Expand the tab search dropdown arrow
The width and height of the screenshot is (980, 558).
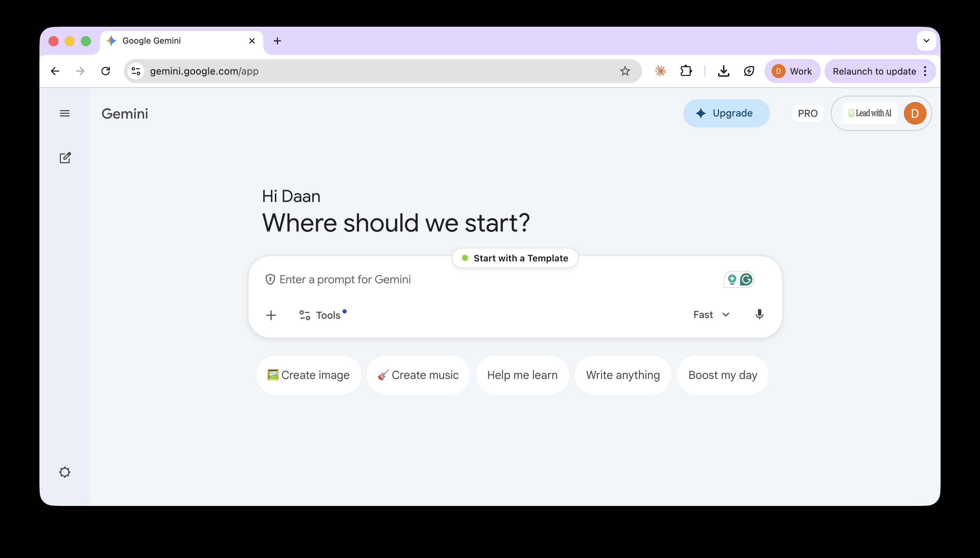[x=926, y=40]
